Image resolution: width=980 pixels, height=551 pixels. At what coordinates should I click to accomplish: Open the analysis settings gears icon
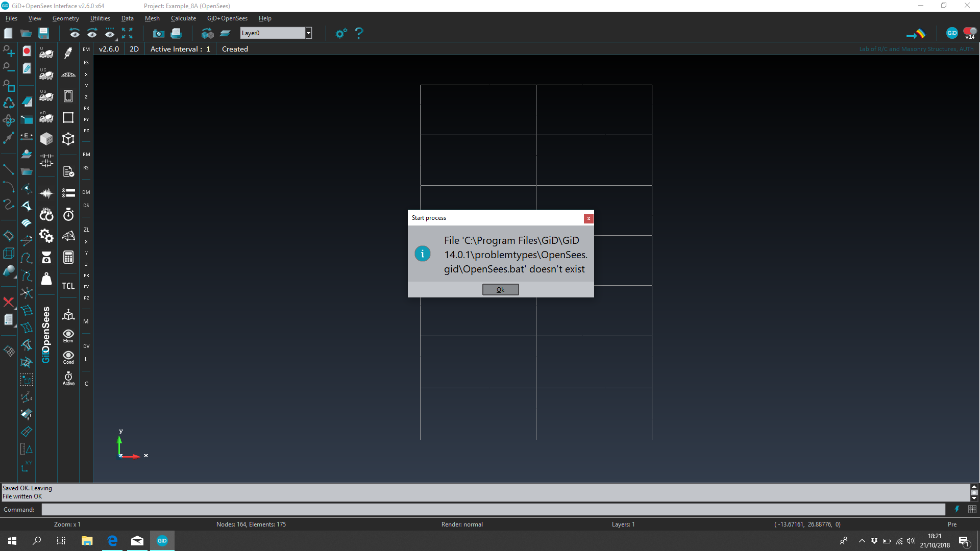pyautogui.click(x=46, y=236)
